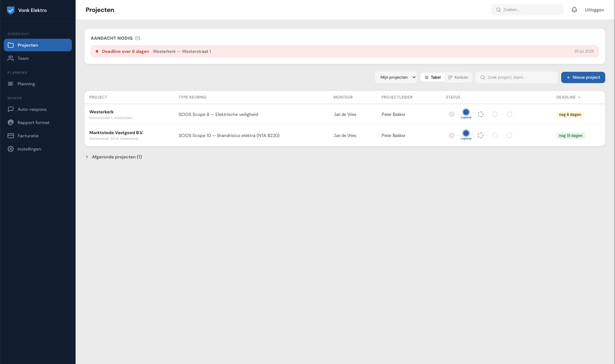Open notifications with the bell icon
This screenshot has height=364, width=615.
pos(574,10)
